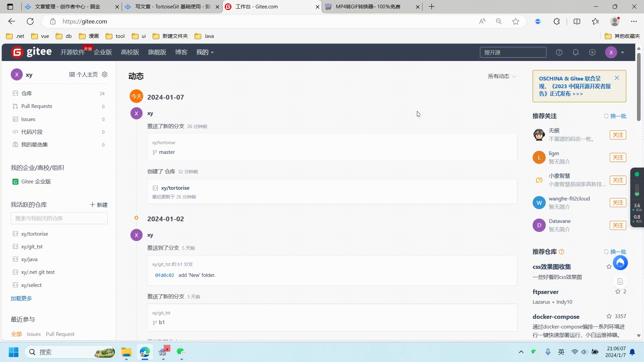The height and width of the screenshot is (362, 644).
Task: Open commit 0fd0c02 link
Action: pyautogui.click(x=164, y=275)
